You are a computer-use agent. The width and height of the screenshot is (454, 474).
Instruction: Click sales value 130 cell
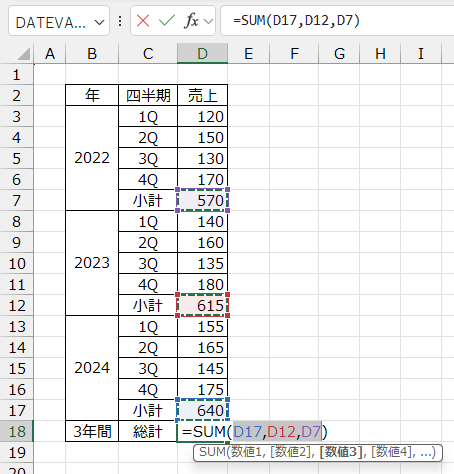point(203,158)
